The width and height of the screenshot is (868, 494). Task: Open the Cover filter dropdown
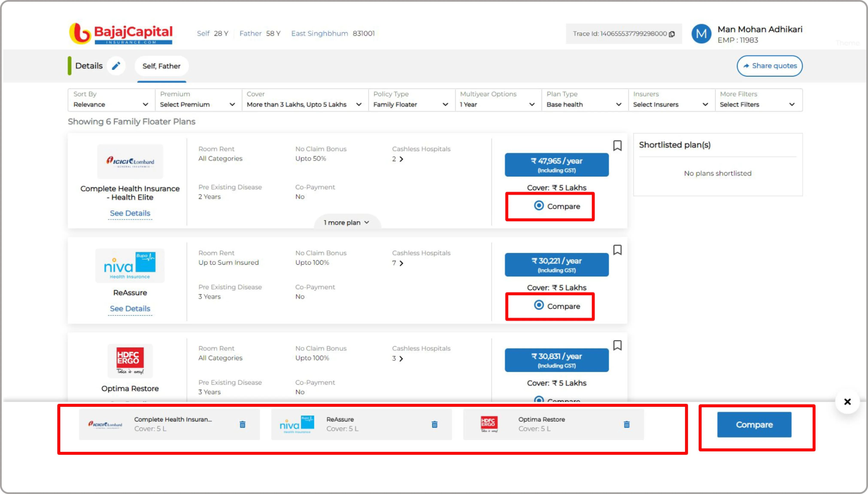coord(305,100)
